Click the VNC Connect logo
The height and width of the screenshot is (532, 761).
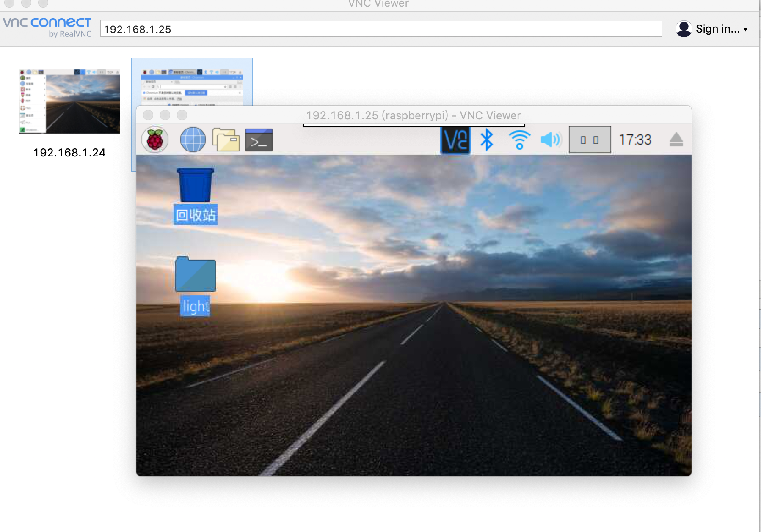point(47,27)
